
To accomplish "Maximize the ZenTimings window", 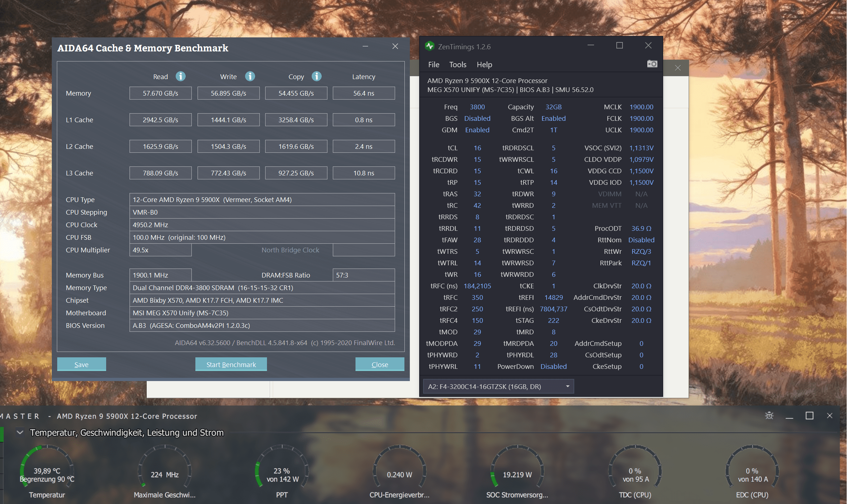I will click(x=619, y=46).
